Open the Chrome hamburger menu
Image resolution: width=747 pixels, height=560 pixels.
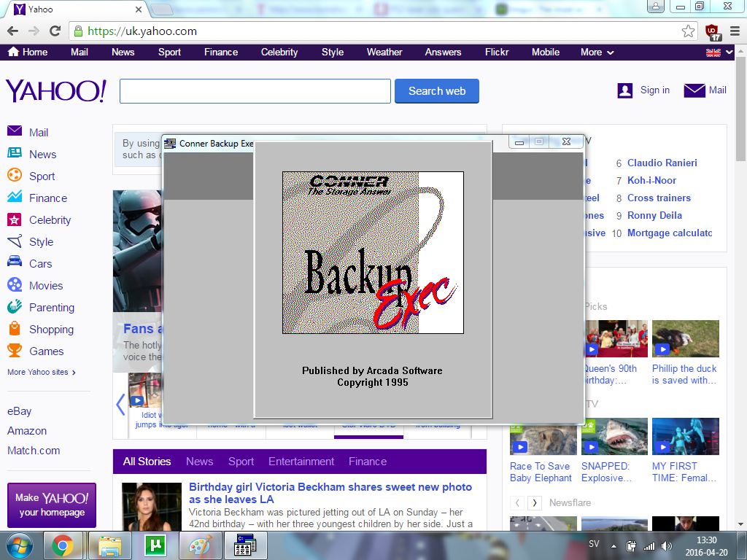click(x=735, y=31)
